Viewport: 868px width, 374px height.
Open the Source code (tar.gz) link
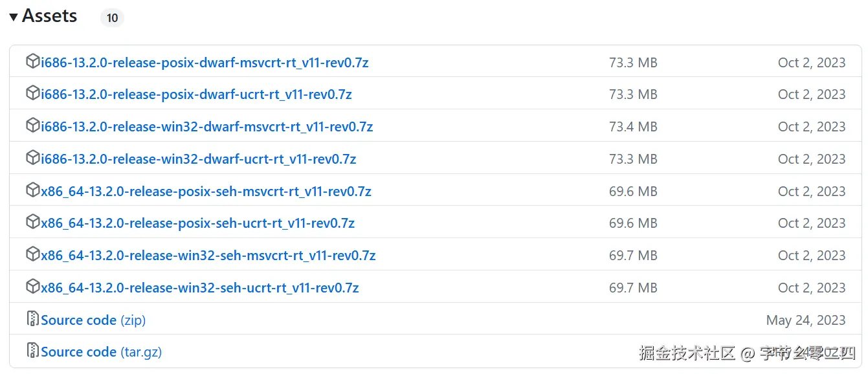(x=101, y=352)
